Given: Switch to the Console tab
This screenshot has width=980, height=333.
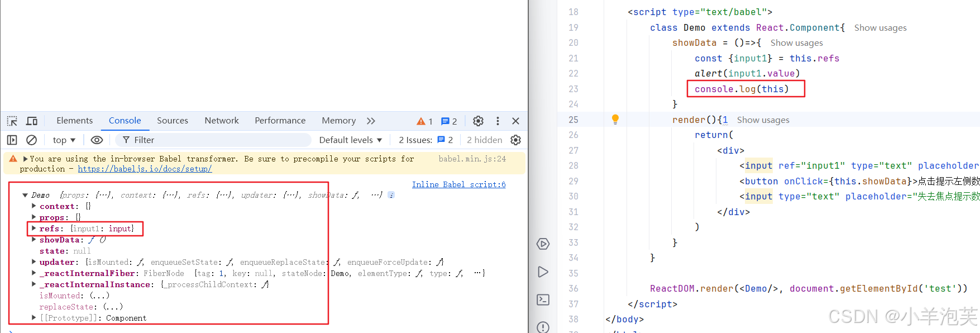Looking at the screenshot, I should point(125,121).
